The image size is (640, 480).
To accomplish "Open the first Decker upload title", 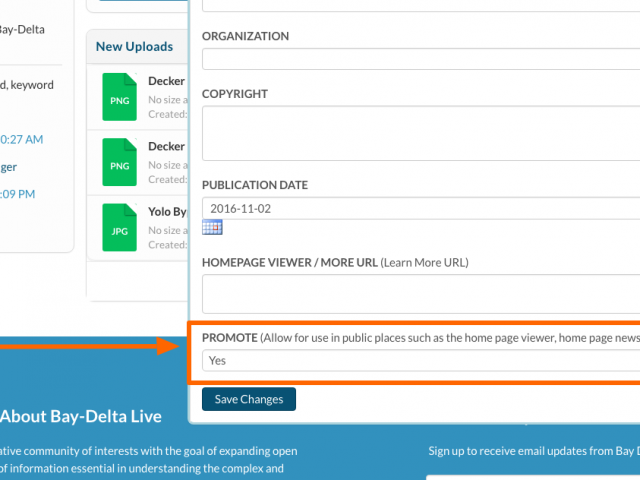I will coord(167,81).
